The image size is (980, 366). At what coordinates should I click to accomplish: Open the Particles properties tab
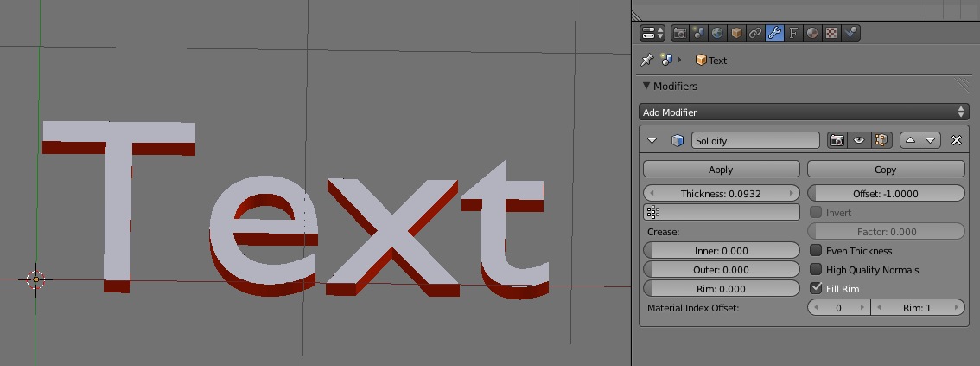point(850,33)
